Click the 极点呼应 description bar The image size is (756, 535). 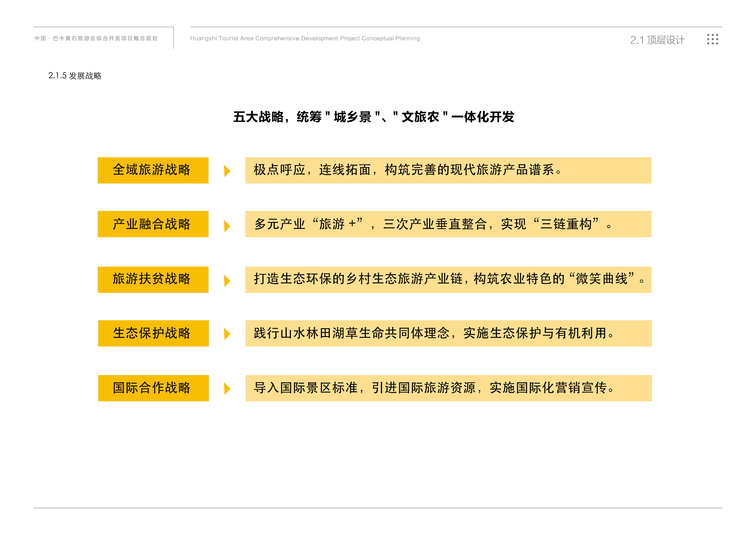point(448,170)
